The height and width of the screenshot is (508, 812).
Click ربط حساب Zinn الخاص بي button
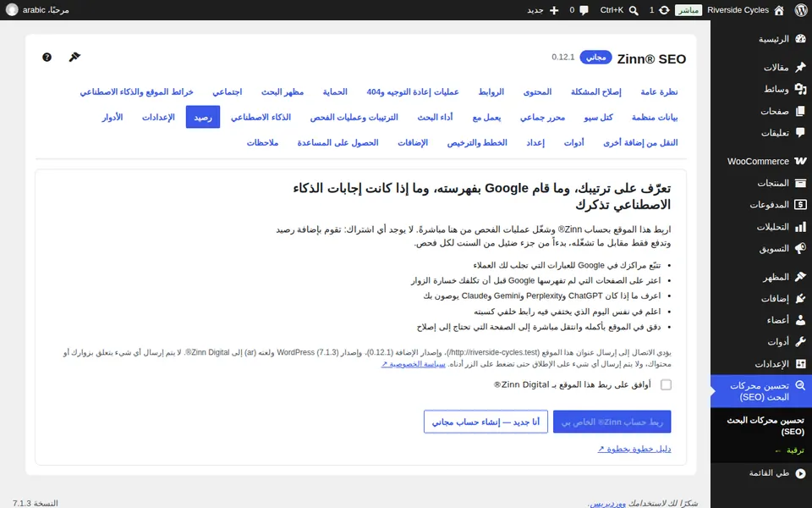[612, 422]
